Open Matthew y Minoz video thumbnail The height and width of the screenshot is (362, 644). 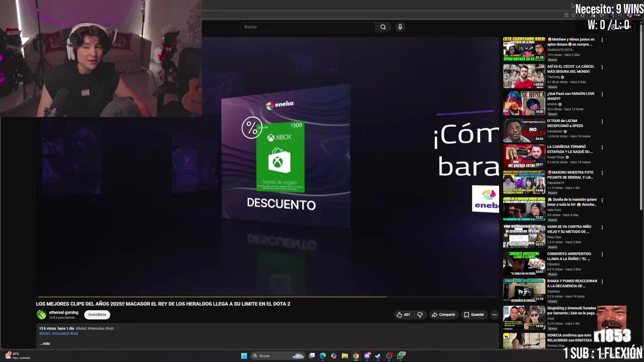[x=524, y=49]
